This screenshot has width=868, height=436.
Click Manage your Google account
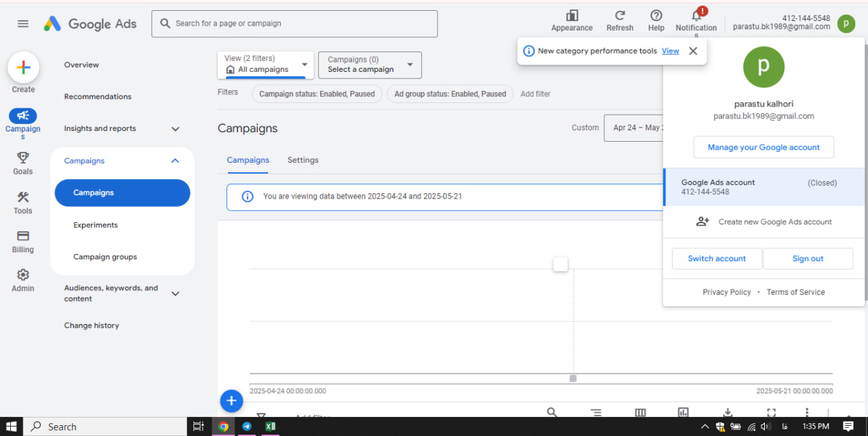point(764,147)
